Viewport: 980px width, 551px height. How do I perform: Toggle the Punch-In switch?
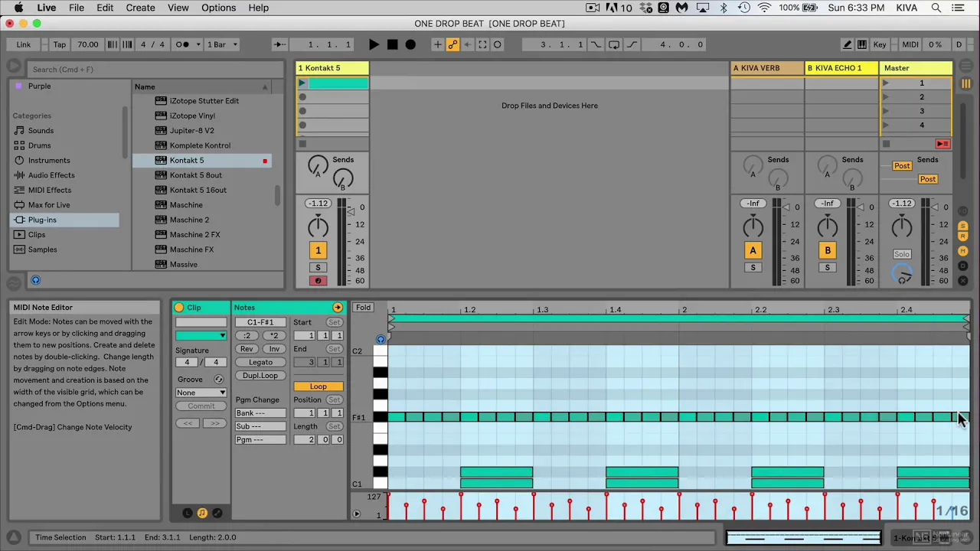point(596,44)
